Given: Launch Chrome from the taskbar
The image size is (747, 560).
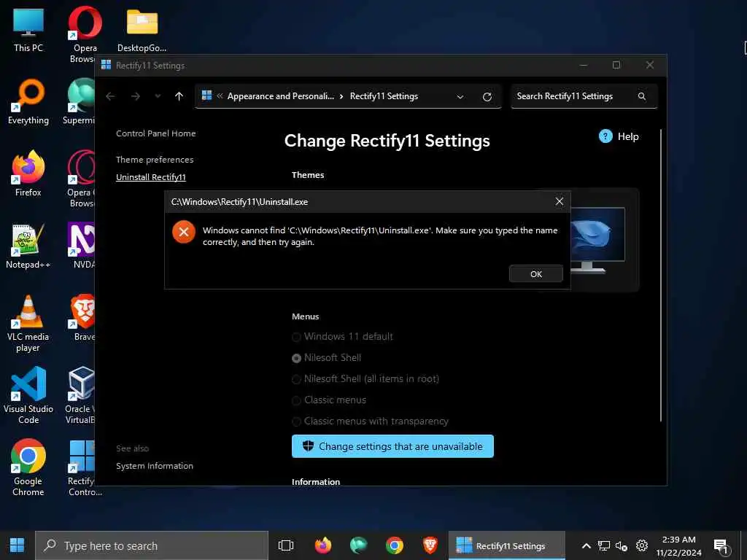Looking at the screenshot, I should point(395,545).
